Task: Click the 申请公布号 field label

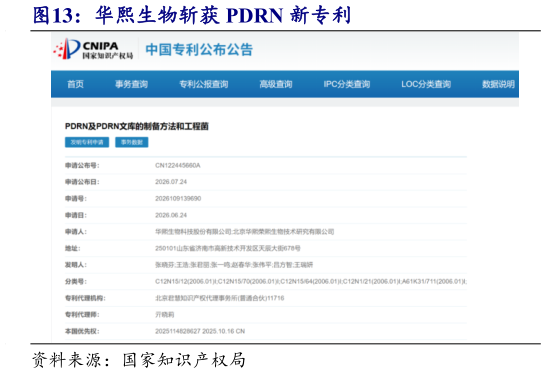Action: [x=82, y=165]
